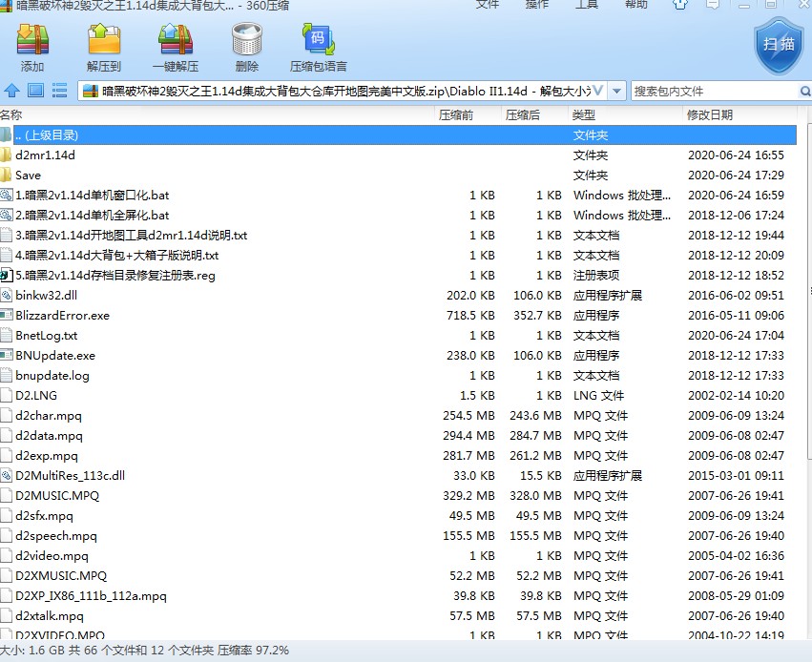Viewport: 812px width, 662px height.
Task: Click the 搜索包内文件 search field
Action: pos(711,92)
